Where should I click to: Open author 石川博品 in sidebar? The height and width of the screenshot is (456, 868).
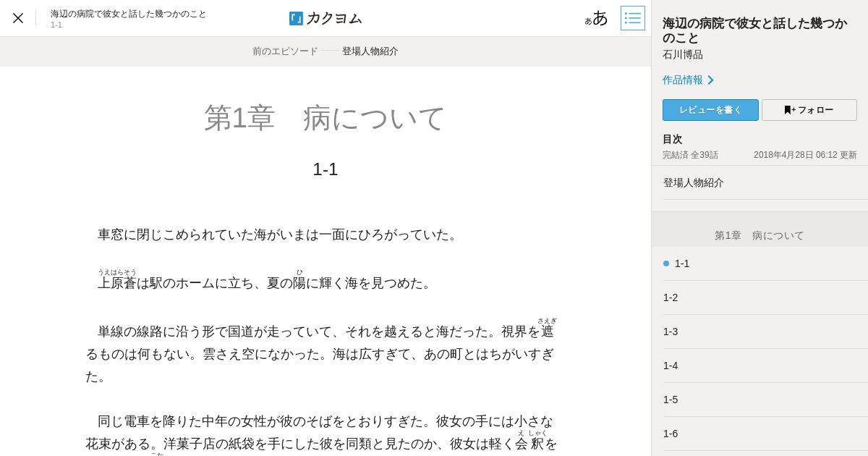[x=683, y=54]
